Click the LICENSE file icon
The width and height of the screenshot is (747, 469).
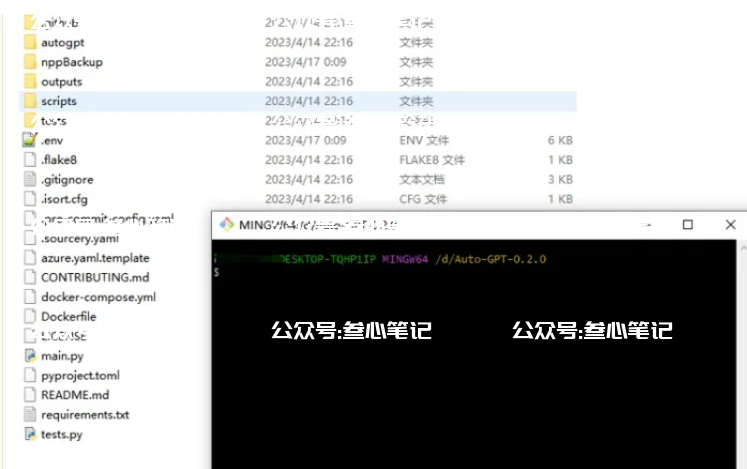click(x=30, y=335)
